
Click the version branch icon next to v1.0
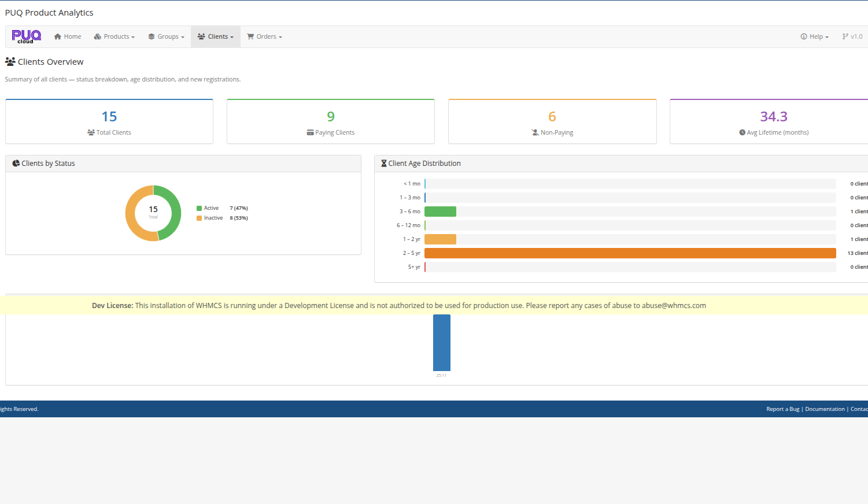(844, 36)
